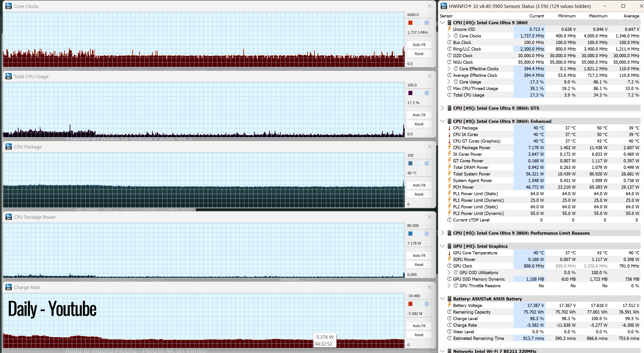This screenshot has width=644, height=353.
Task: Click the 6000.0 maximum field in Core Clocks graph
Action: [419, 15]
